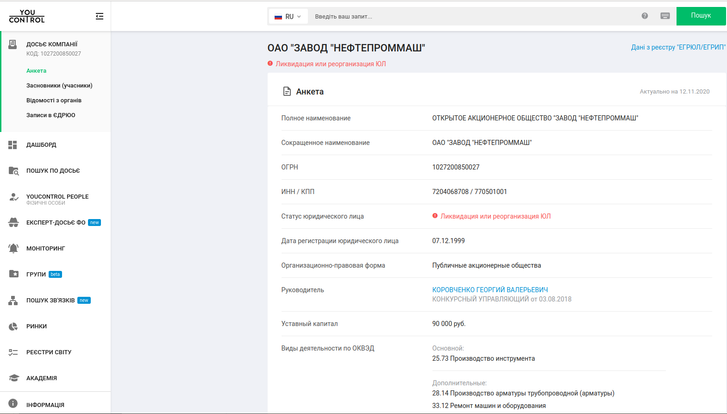Open Засновники (учасники) section

pyautogui.click(x=59, y=85)
